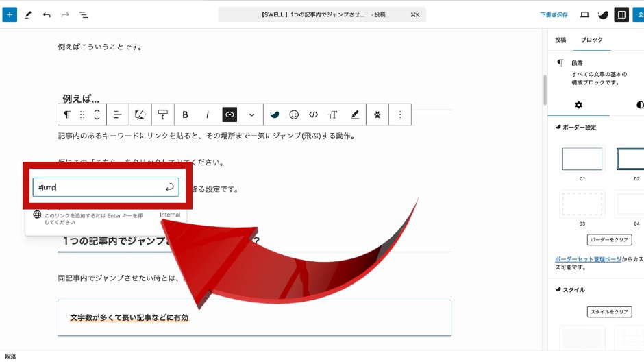Submit the link with the return arrow
Image resolution: width=644 pixels, height=362 pixels.
tap(170, 187)
